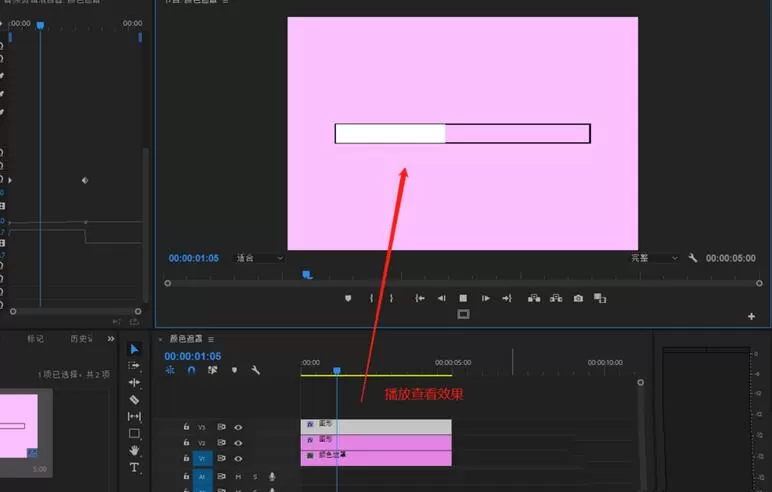
Task: Click the timeline playhead handle
Action: coord(337,370)
